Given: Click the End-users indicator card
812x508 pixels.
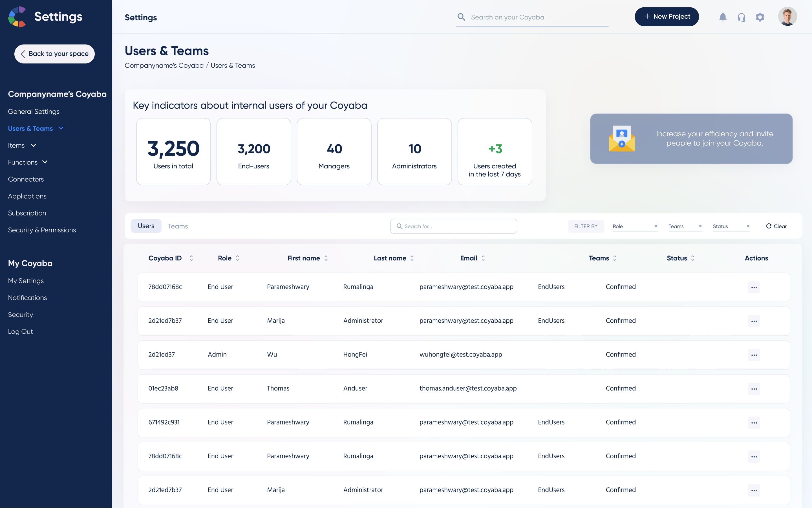Looking at the screenshot, I should pyautogui.click(x=253, y=151).
